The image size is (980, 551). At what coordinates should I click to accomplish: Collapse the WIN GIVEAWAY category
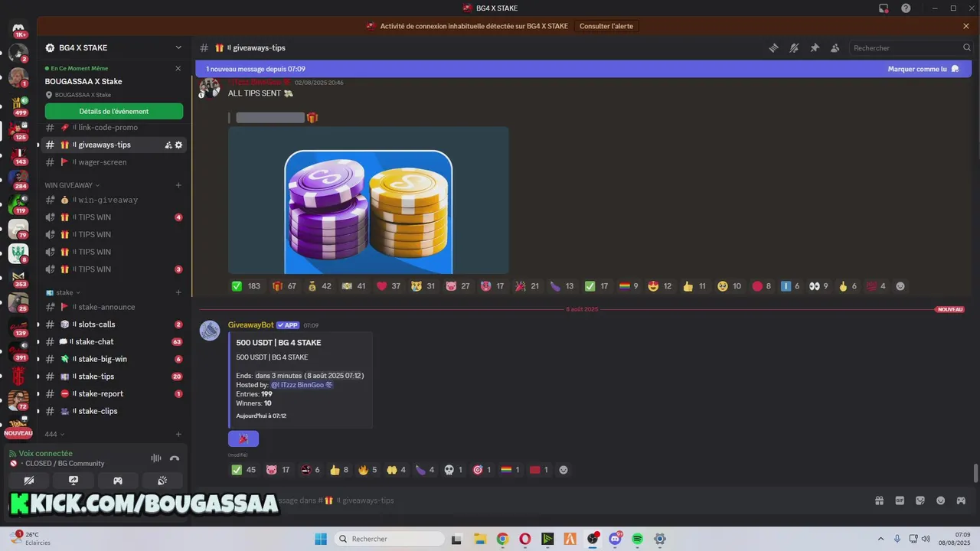point(72,185)
